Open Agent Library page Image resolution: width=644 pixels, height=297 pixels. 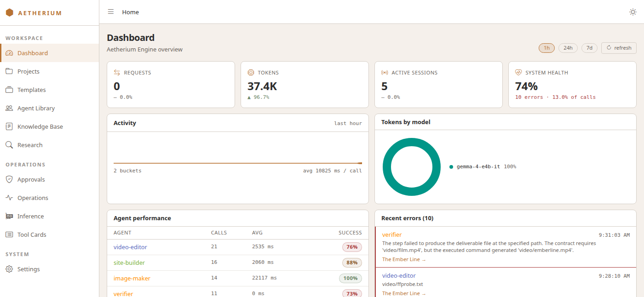[x=50, y=108]
